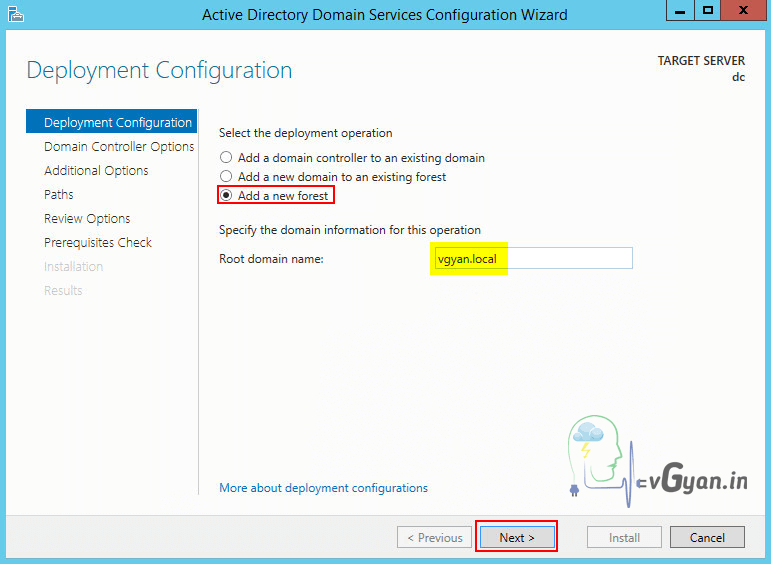771x564 pixels.
Task: Select the 'Add a new forest' option
Action: tap(226, 196)
